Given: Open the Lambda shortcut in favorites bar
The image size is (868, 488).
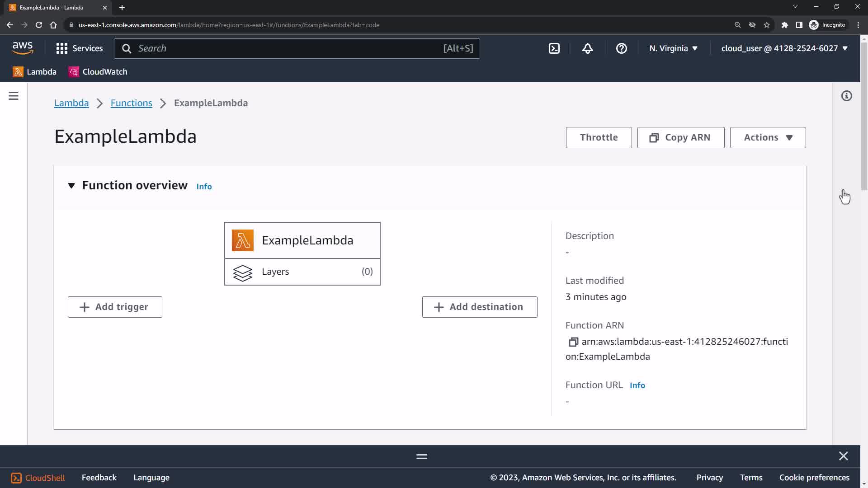Looking at the screenshot, I should [35, 72].
